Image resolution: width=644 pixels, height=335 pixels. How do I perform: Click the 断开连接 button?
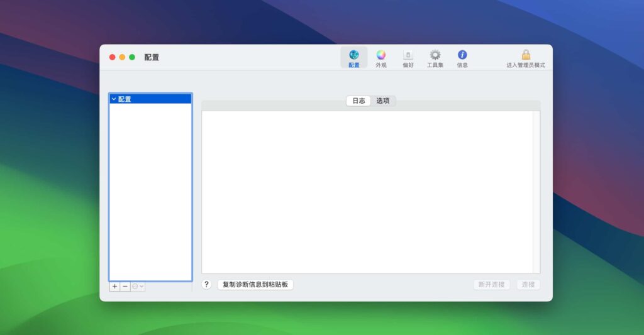tap(491, 285)
